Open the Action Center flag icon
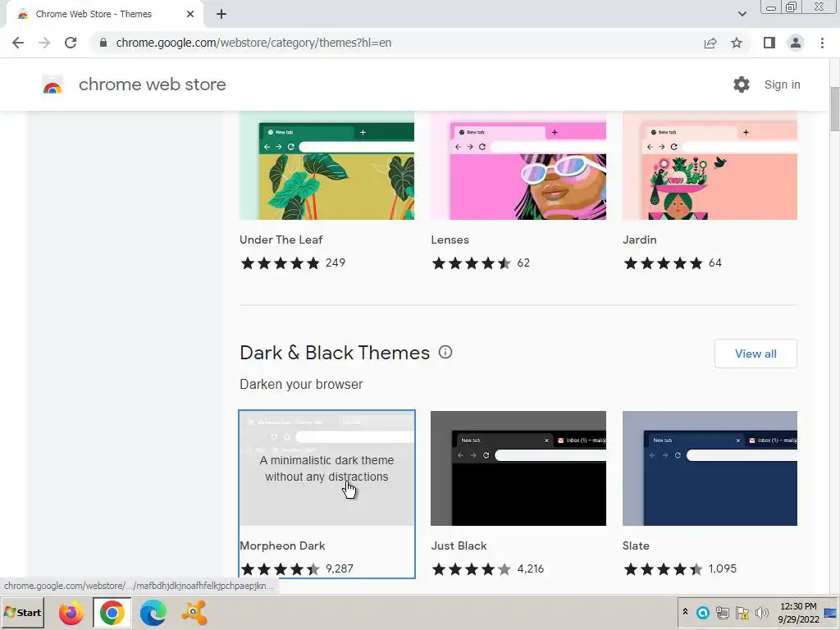The width and height of the screenshot is (840, 630). tap(742, 612)
